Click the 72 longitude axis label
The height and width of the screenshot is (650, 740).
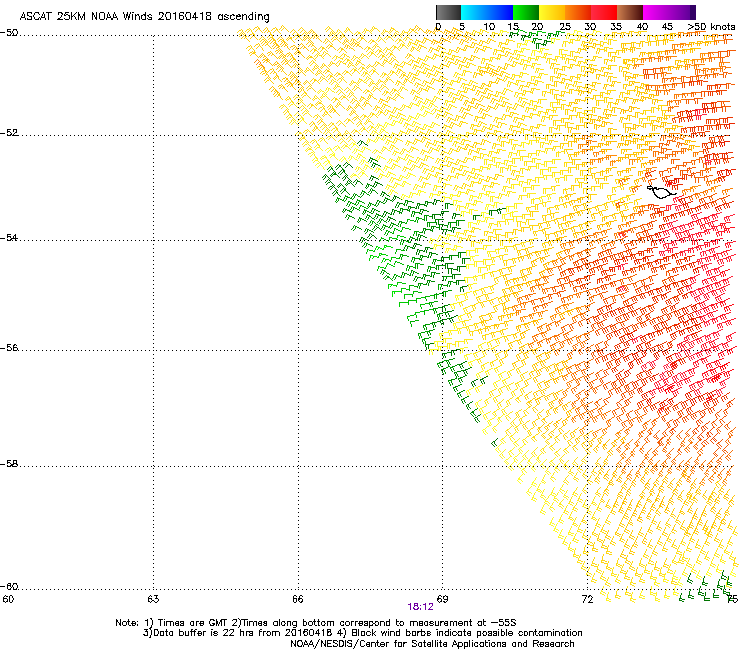(587, 599)
